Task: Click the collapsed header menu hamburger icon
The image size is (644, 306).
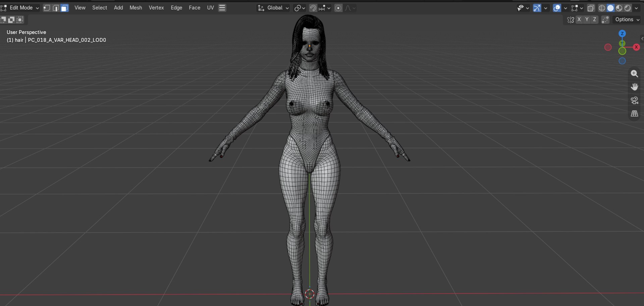Action: [222, 8]
